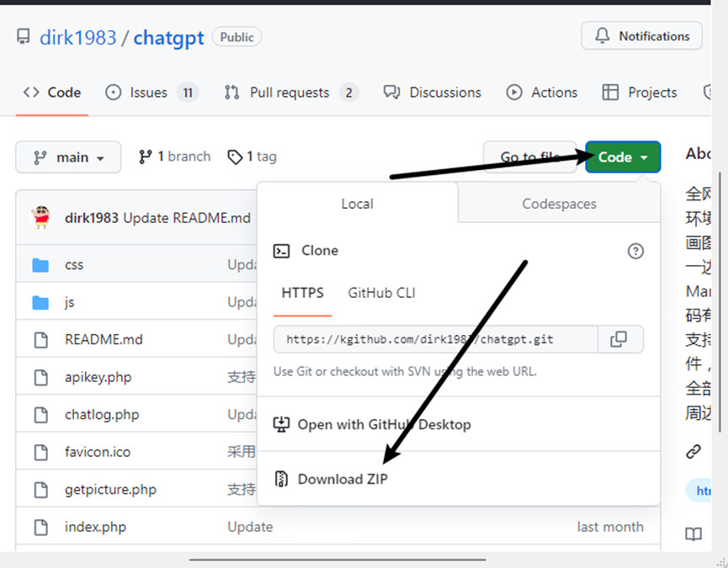Screen dimensions: 728x568
Task: Select the GitHub CLI clone tab
Action: point(381,293)
